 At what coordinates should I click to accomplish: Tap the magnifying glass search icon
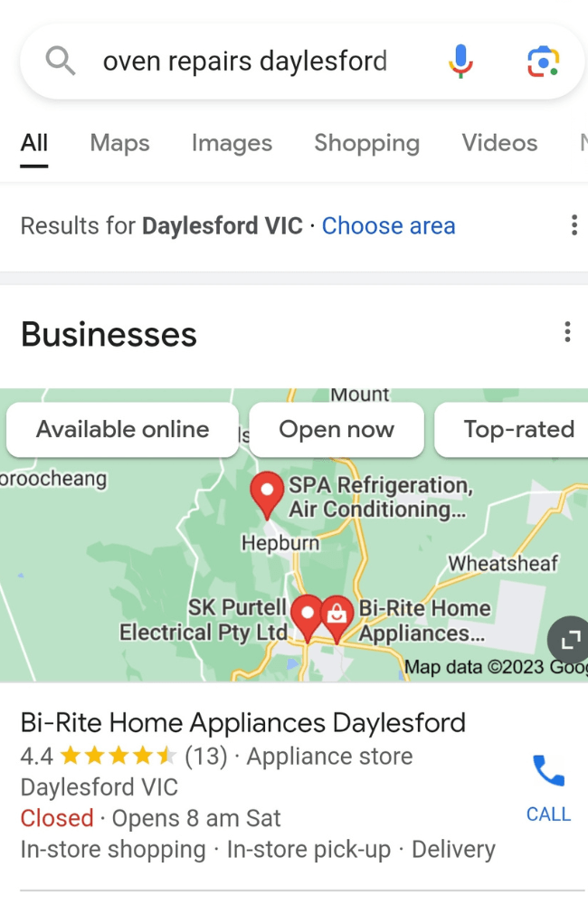[60, 62]
